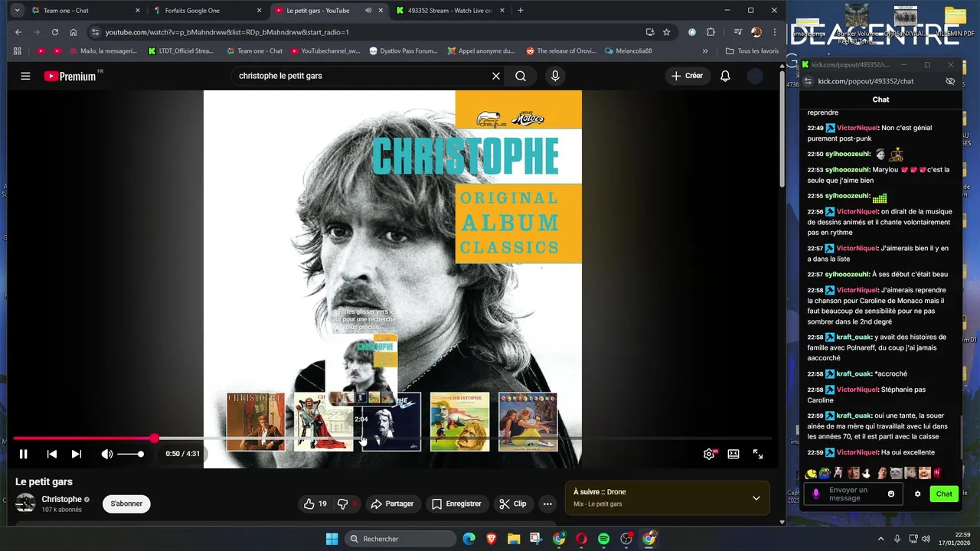This screenshot has width=980, height=551.
Task: Create a clip with Clip button
Action: point(512,504)
